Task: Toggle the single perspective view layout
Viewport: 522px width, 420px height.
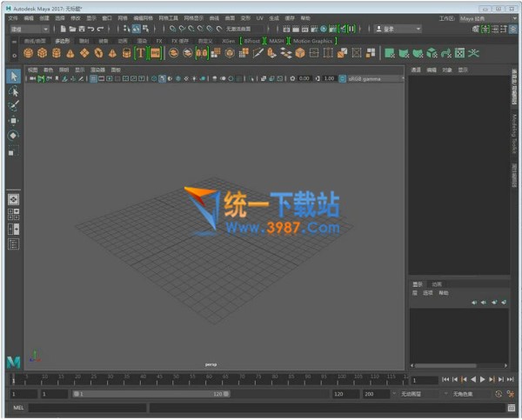Action: [13, 199]
